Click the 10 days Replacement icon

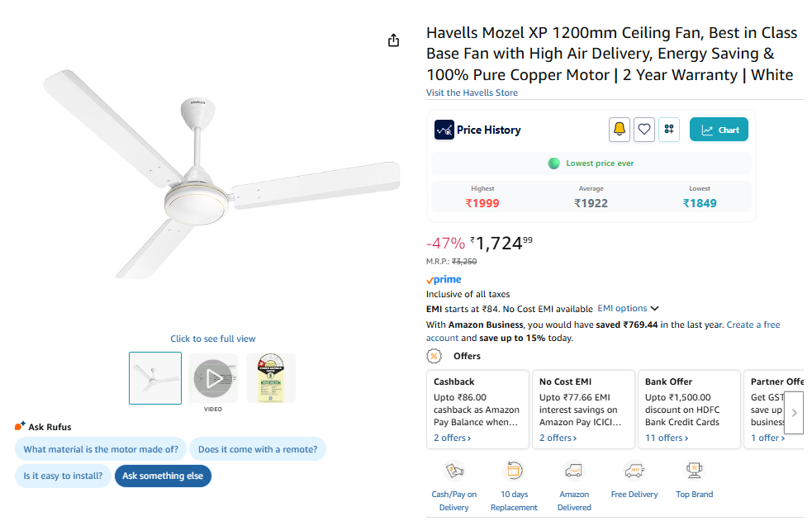point(514,471)
